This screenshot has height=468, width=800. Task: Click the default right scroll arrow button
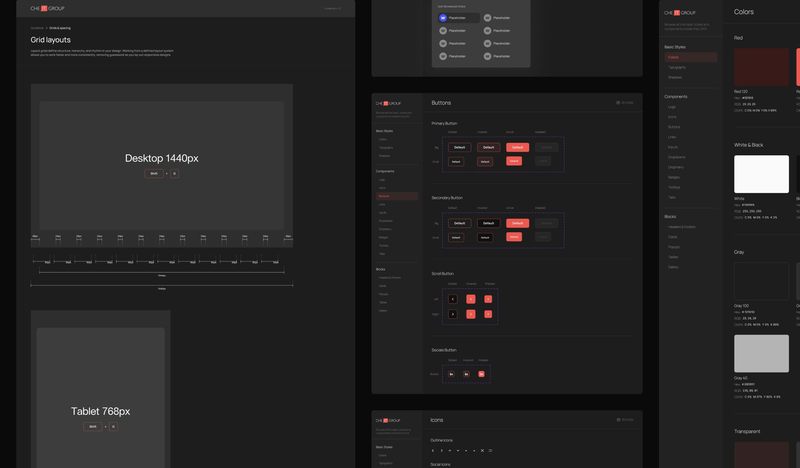(453, 314)
